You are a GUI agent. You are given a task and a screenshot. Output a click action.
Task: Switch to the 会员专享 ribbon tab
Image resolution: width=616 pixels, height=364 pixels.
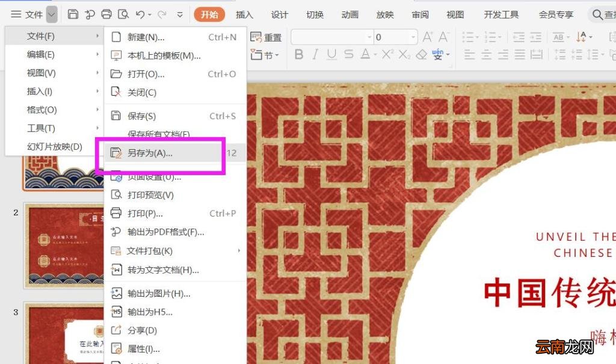point(556,14)
